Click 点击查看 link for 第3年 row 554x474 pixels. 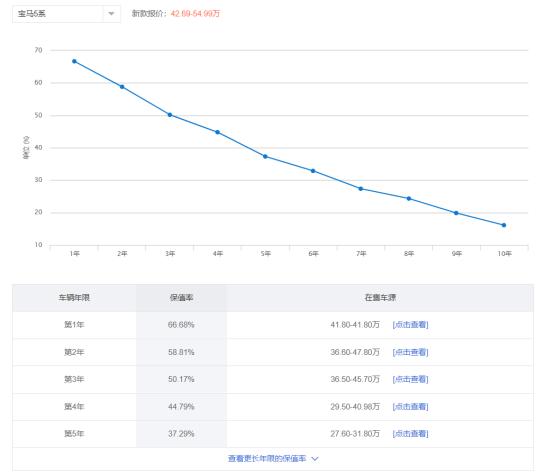click(410, 379)
